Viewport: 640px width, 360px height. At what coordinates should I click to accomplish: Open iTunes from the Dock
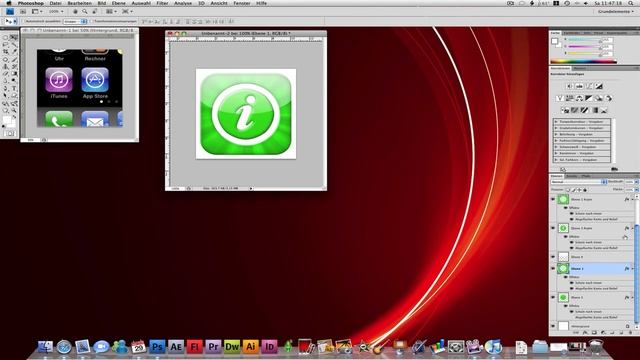tap(493, 347)
